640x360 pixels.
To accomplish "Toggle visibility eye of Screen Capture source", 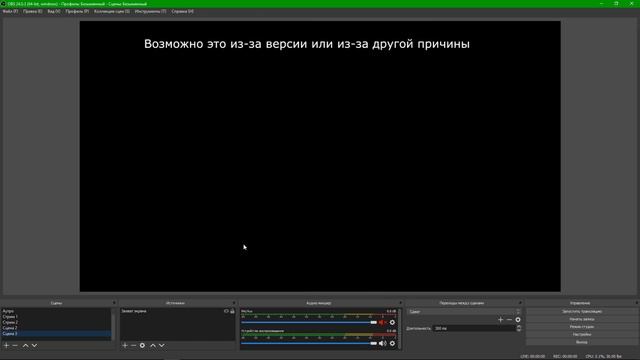I will pos(226,311).
